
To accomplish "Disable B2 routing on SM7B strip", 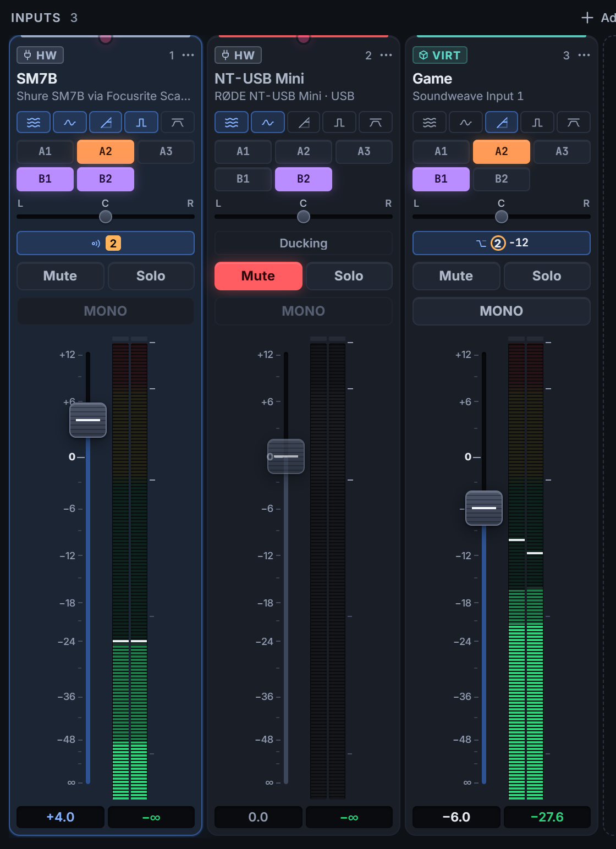I will [106, 179].
